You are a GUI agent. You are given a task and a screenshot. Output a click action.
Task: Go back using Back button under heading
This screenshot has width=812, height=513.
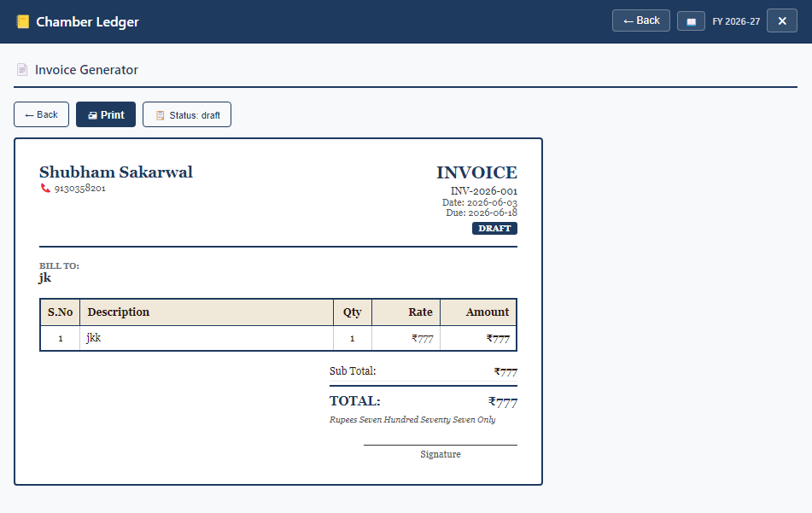tap(42, 114)
